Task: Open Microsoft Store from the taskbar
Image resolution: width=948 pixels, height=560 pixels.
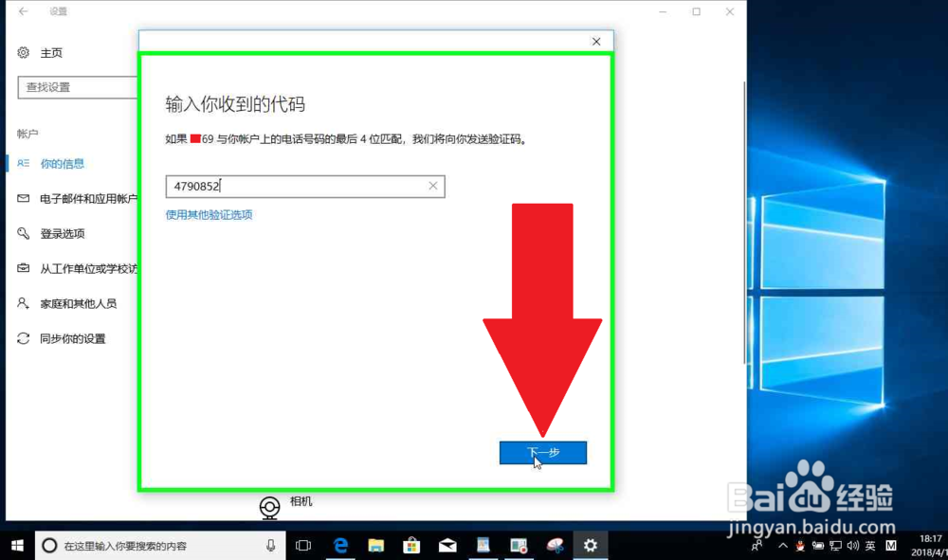Action: (x=411, y=545)
